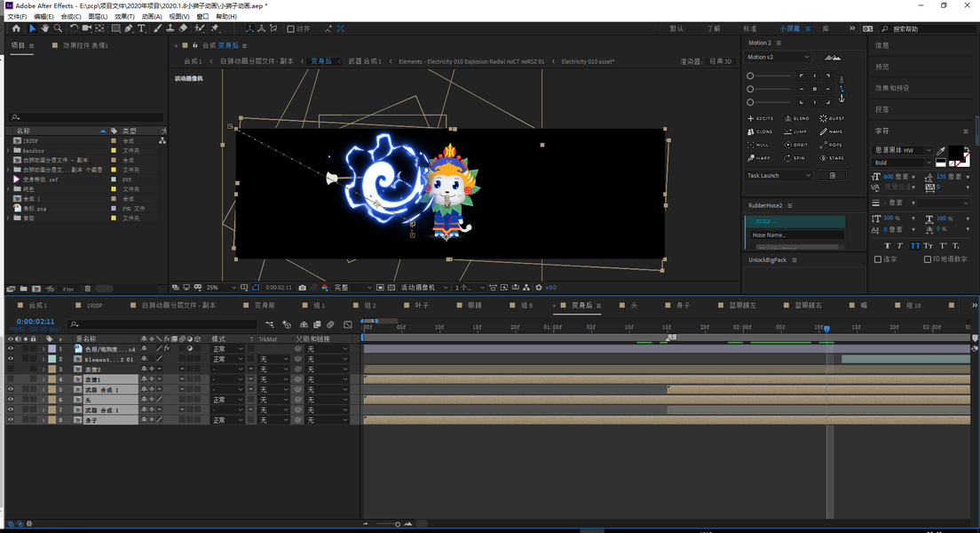Click the NULL button in Motion 2
This screenshot has width=980, height=533.
[x=759, y=145]
